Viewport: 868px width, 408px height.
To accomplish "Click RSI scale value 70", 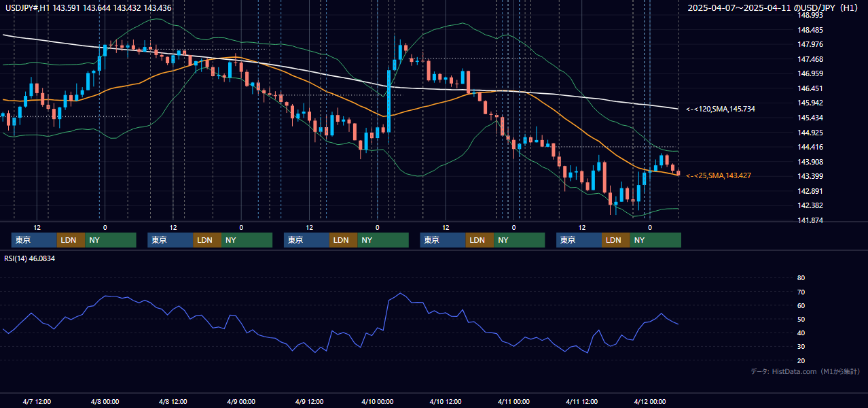I will [801, 292].
